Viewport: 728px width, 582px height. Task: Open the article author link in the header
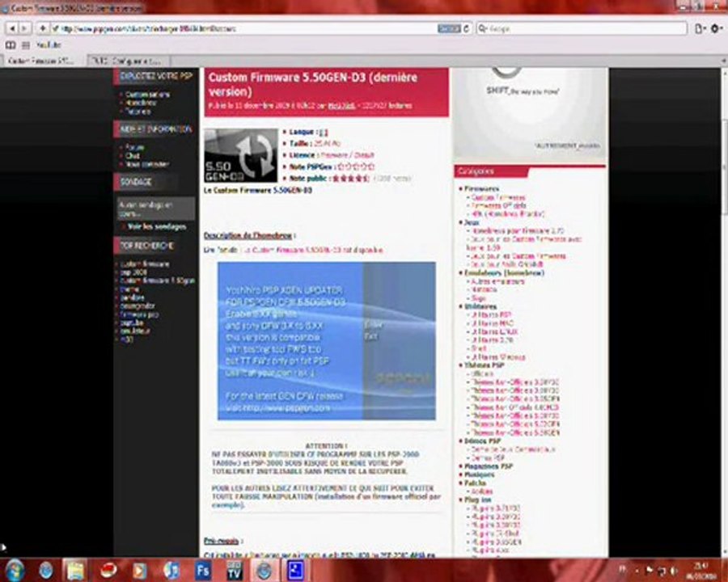click(341, 106)
